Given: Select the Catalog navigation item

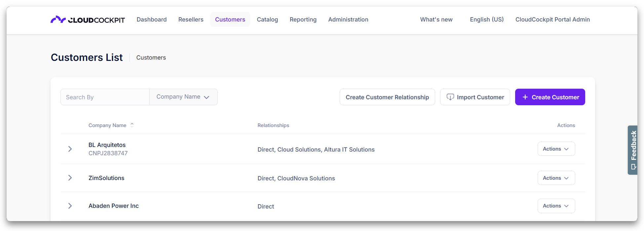Looking at the screenshot, I should [267, 20].
